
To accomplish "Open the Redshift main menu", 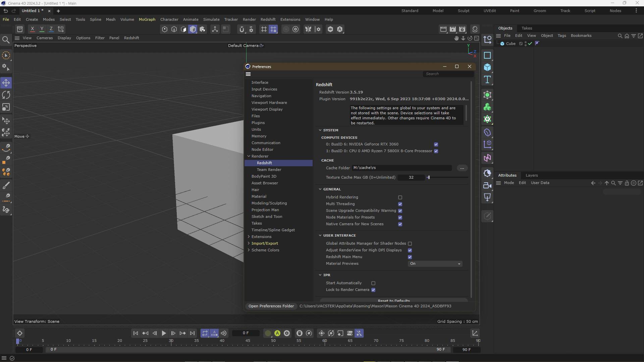I will [x=268, y=19].
